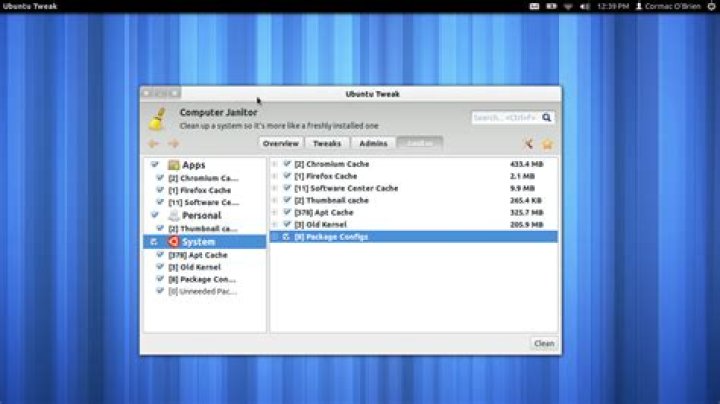The width and height of the screenshot is (720, 404).
Task: Open network indicator in top panel
Action: (x=568, y=6)
